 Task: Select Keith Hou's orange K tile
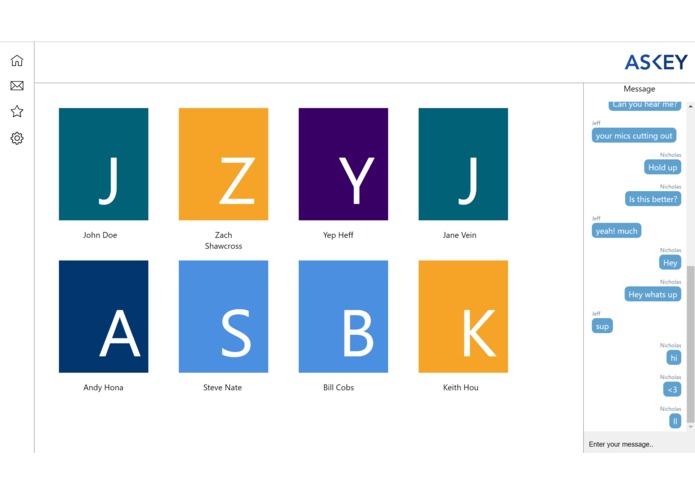463,316
